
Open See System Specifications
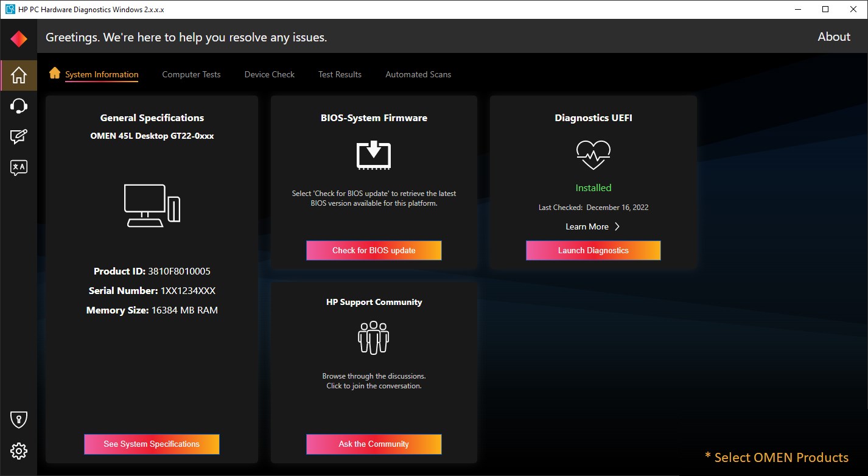(152, 444)
